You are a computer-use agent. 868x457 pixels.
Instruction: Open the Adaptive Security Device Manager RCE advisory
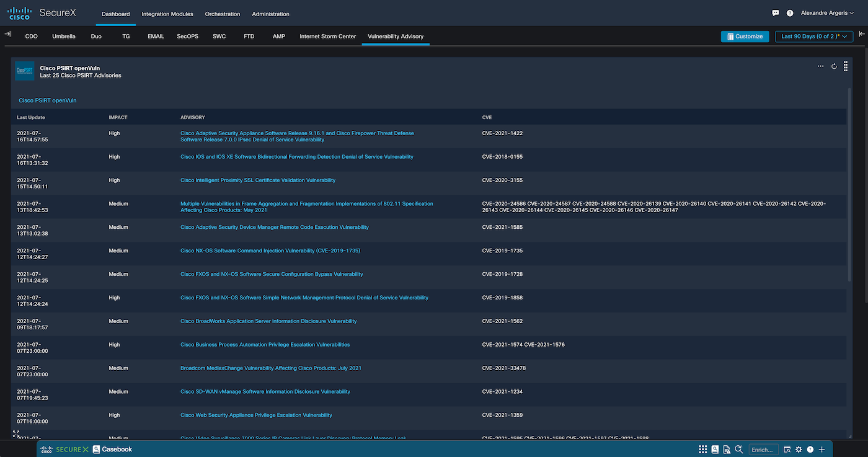275,228
